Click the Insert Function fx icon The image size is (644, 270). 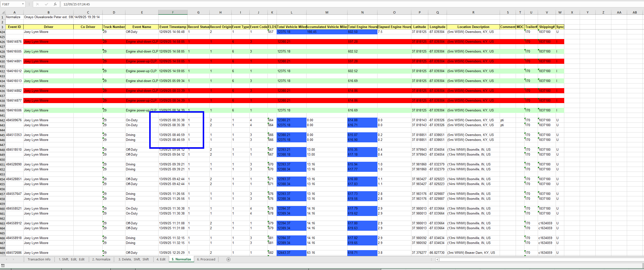click(55, 4)
